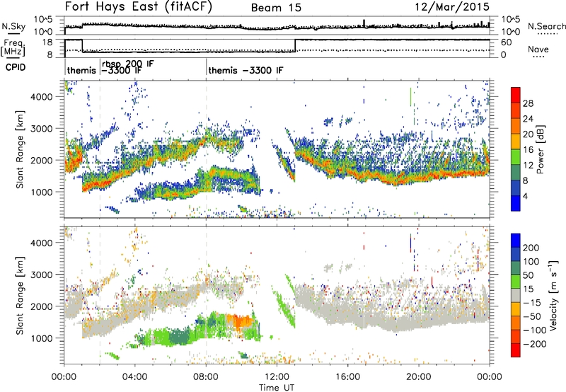Click the '04:00' time tick label
Screen dimensions: 566x392
pyautogui.click(x=135, y=377)
